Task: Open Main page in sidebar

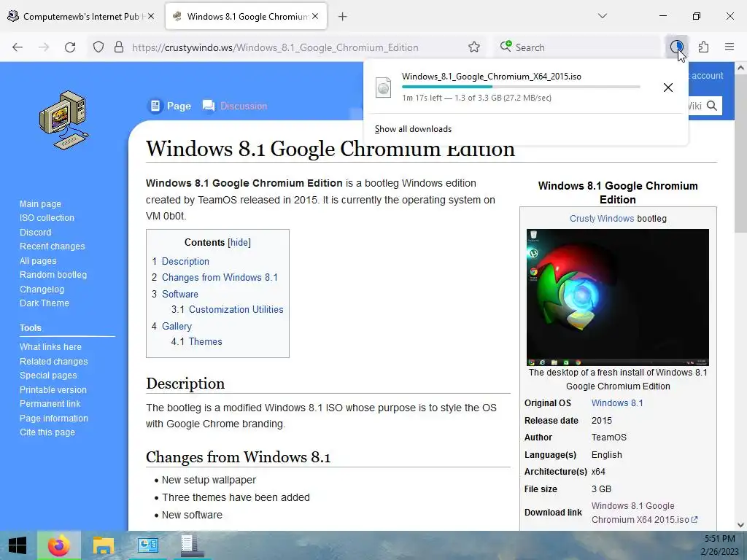Action: coord(40,204)
